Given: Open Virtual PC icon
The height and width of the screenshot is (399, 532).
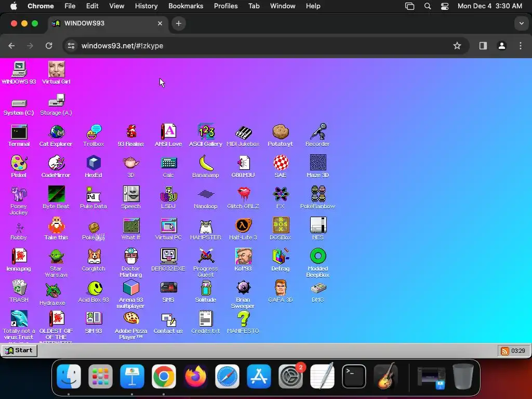Looking at the screenshot, I should tap(168, 229).
